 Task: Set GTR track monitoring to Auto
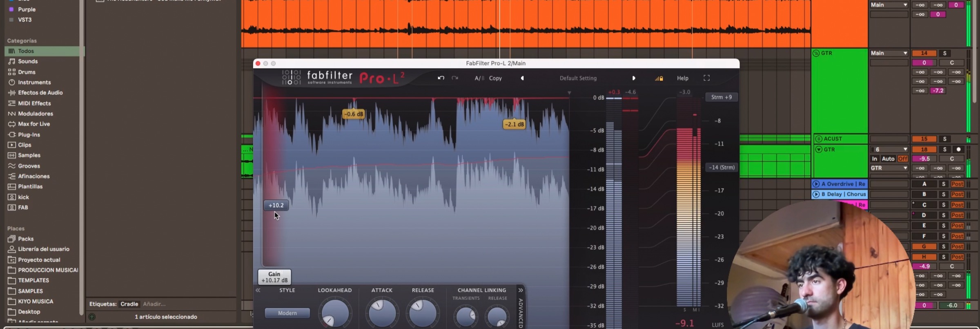click(x=888, y=159)
